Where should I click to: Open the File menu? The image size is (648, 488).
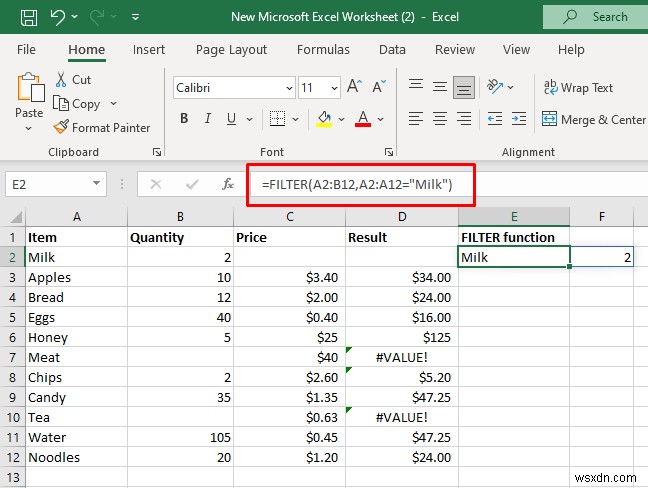tap(26, 50)
